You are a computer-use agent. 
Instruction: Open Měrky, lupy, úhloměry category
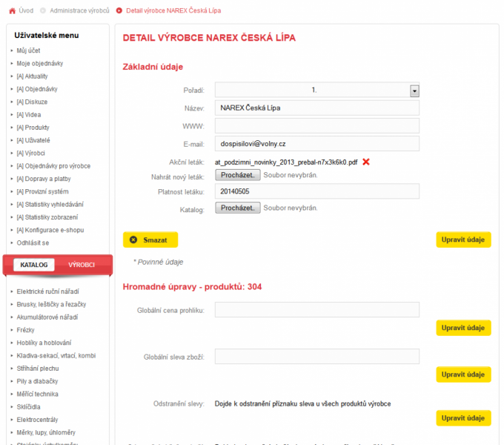pyautogui.click(x=46, y=433)
